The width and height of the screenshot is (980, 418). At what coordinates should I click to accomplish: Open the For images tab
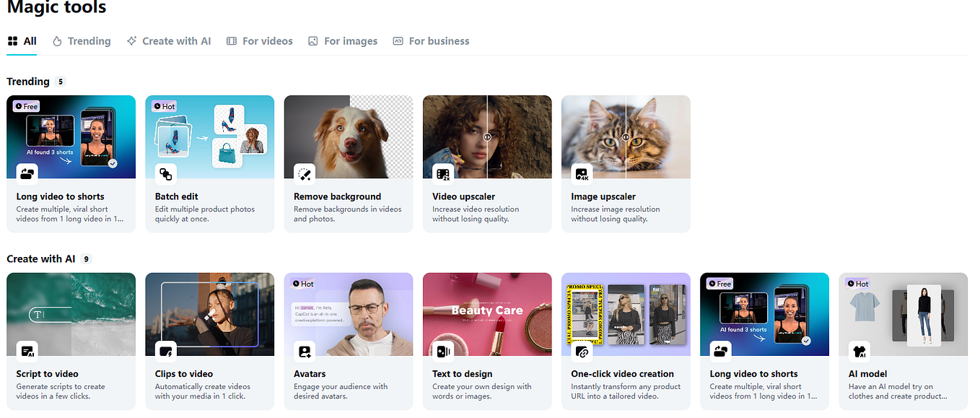point(343,41)
